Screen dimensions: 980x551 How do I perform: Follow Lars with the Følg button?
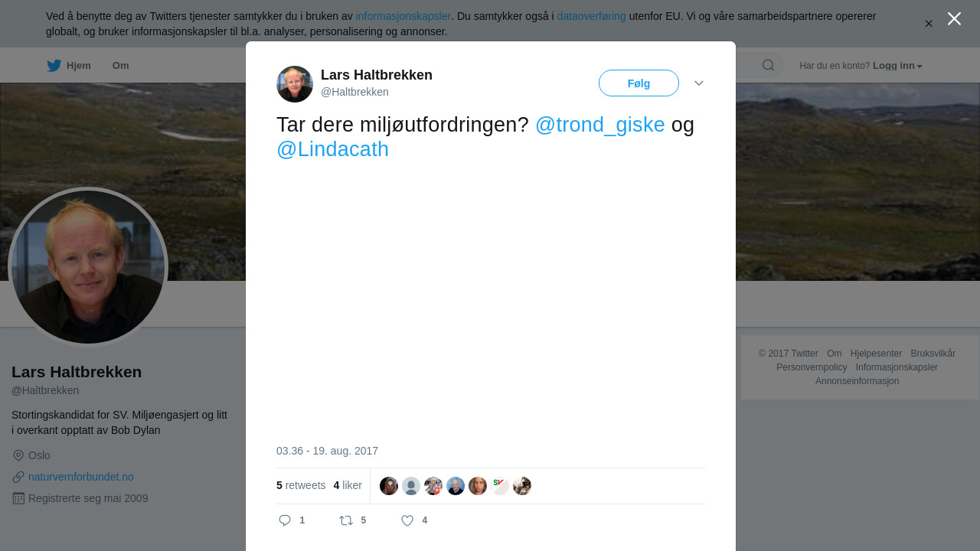(639, 83)
